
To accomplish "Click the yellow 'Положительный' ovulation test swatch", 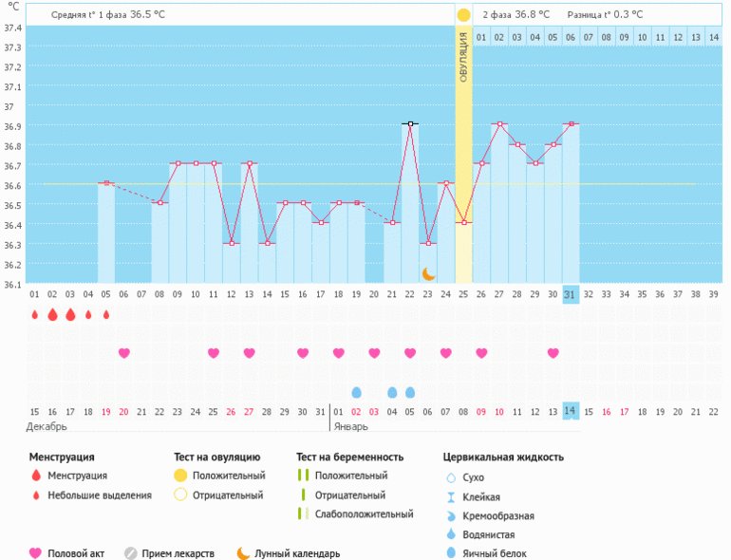I will point(180,476).
